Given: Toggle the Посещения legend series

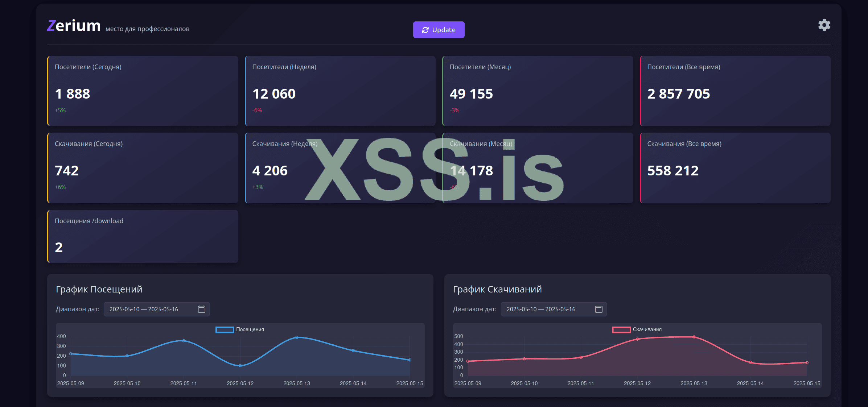Looking at the screenshot, I should point(250,329).
